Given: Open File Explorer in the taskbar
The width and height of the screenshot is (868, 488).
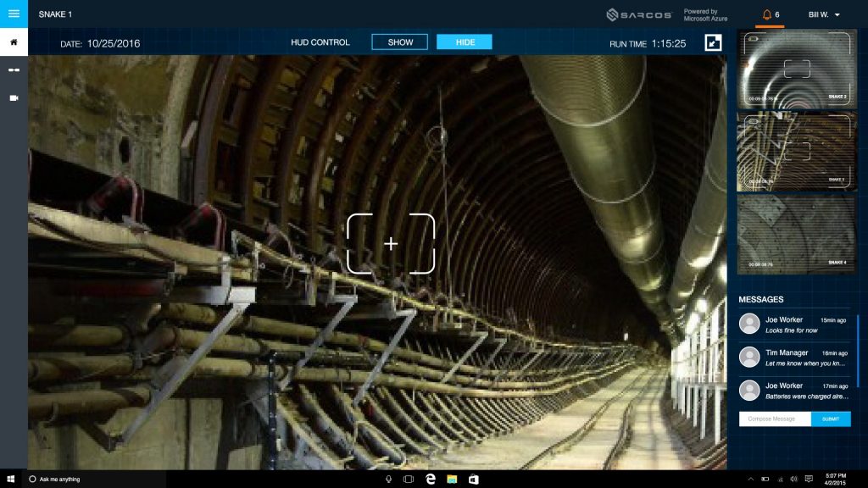Looking at the screenshot, I should [453, 480].
